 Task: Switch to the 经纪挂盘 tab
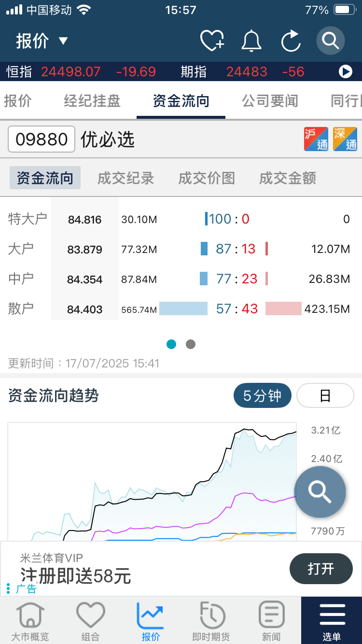(x=92, y=101)
